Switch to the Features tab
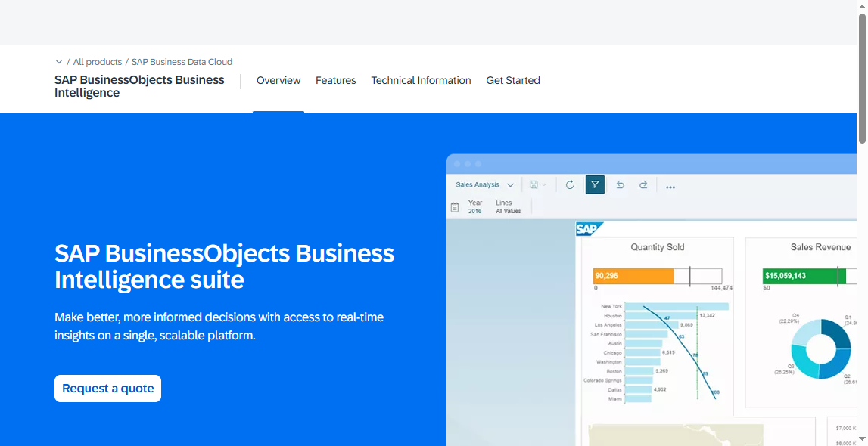Image resolution: width=868 pixels, height=446 pixels. 335,81
